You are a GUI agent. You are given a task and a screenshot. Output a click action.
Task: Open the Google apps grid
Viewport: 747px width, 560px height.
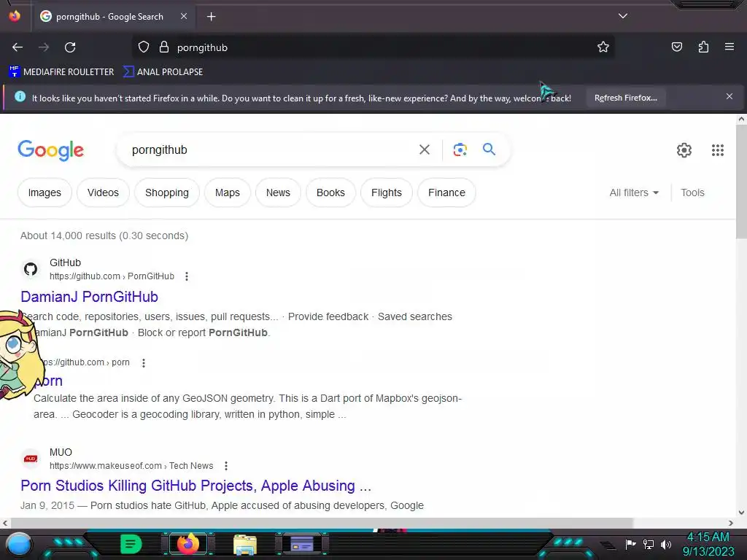click(718, 150)
